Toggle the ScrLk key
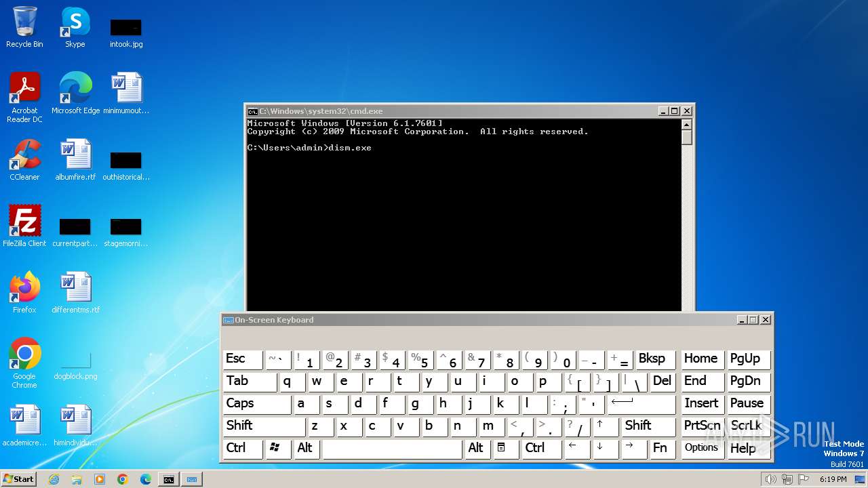This screenshot has height=488, width=868. [x=749, y=426]
